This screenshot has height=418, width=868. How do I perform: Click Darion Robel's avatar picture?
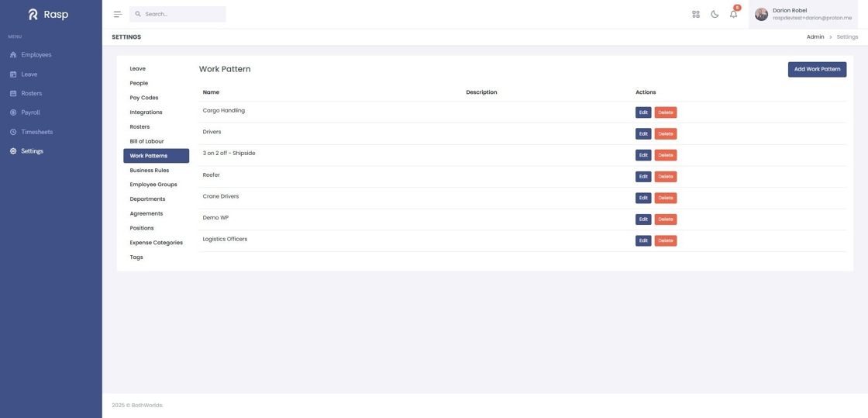(x=761, y=15)
